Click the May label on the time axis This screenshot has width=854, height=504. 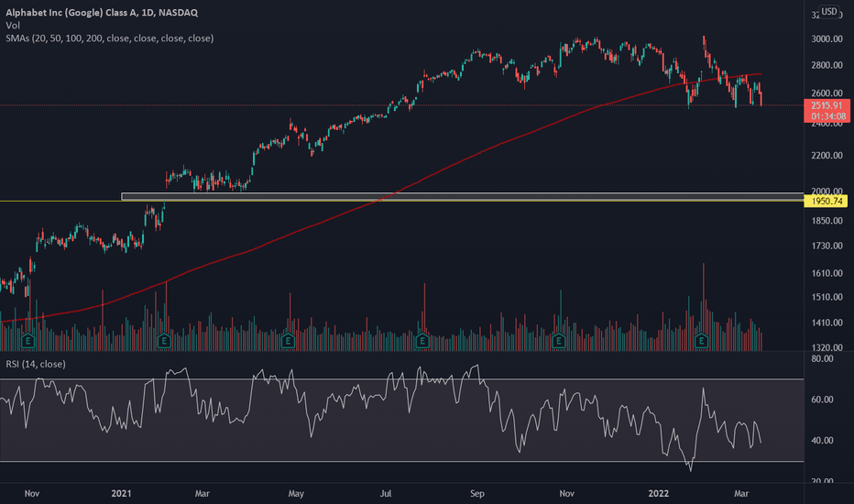(x=296, y=493)
